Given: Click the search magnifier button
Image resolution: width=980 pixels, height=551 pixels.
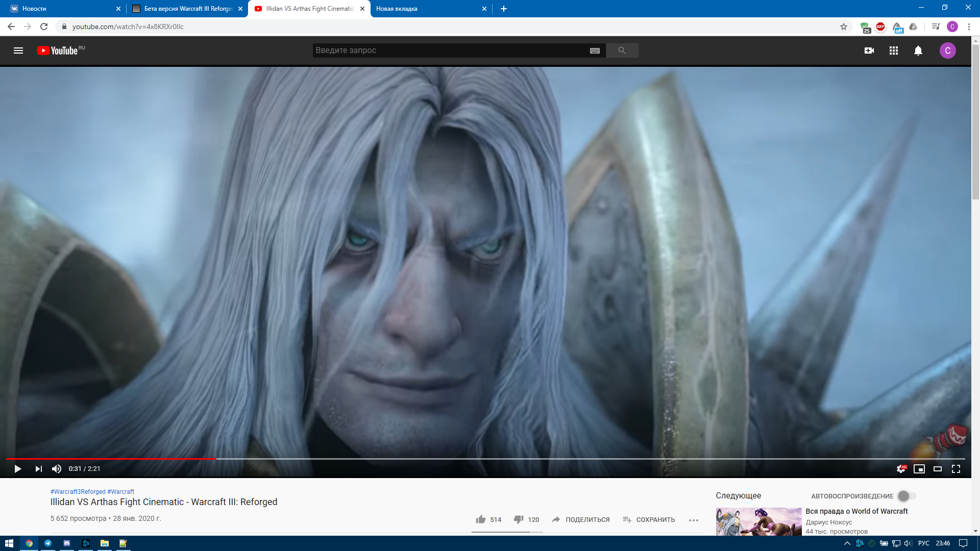Looking at the screenshot, I should [622, 51].
